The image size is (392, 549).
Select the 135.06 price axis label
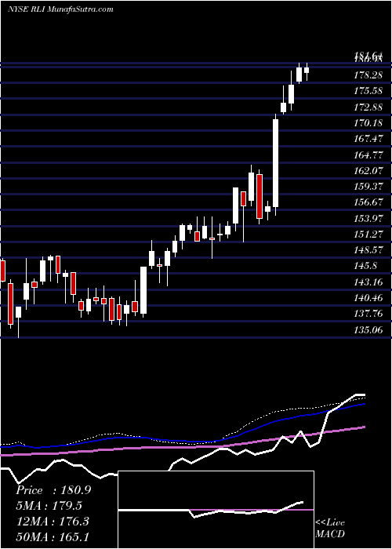[367, 330]
